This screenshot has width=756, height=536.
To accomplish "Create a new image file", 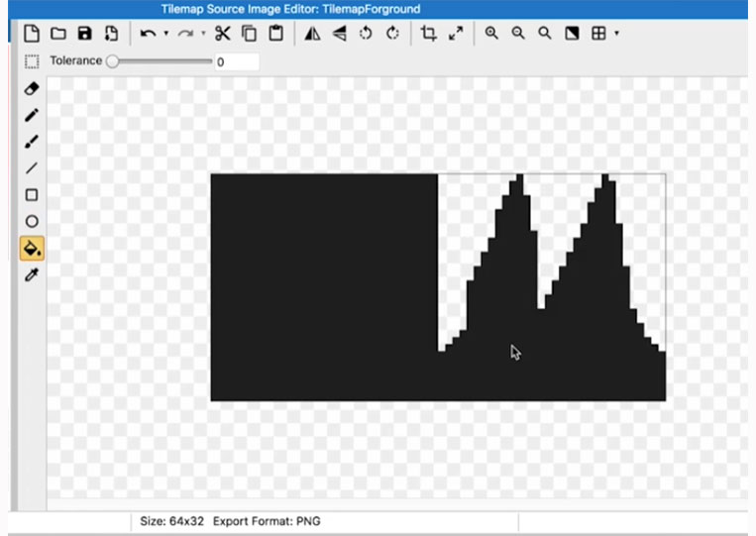I will tap(32, 34).
